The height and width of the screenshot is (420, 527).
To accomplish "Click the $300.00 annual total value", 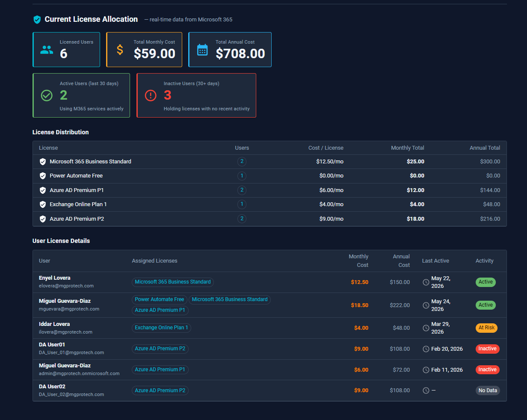I will [x=490, y=162].
